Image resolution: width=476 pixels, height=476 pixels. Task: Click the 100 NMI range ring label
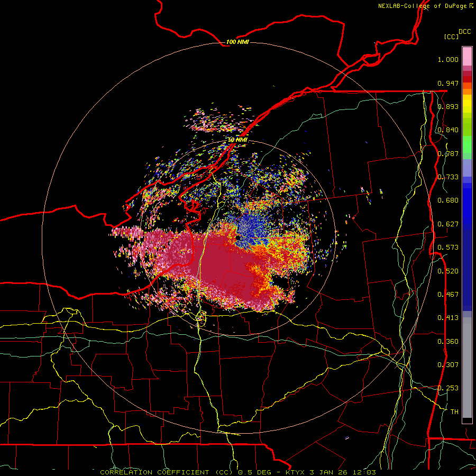coord(237,42)
